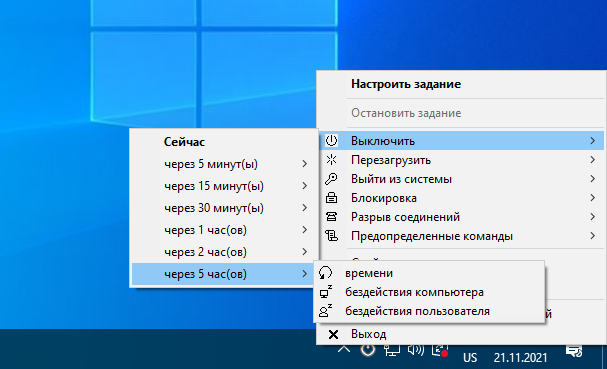Expand the arrow next to Выключить
The height and width of the screenshot is (369, 607).
pyautogui.click(x=593, y=141)
